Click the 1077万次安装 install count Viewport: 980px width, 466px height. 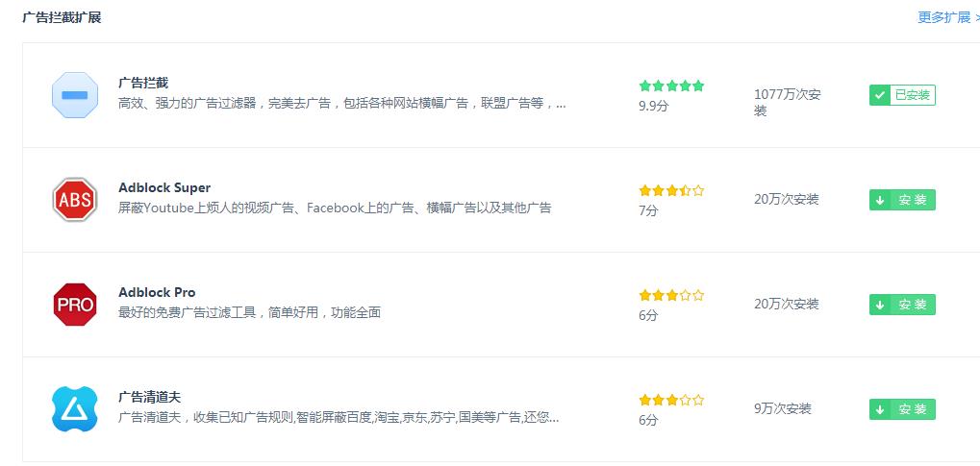[x=788, y=103]
